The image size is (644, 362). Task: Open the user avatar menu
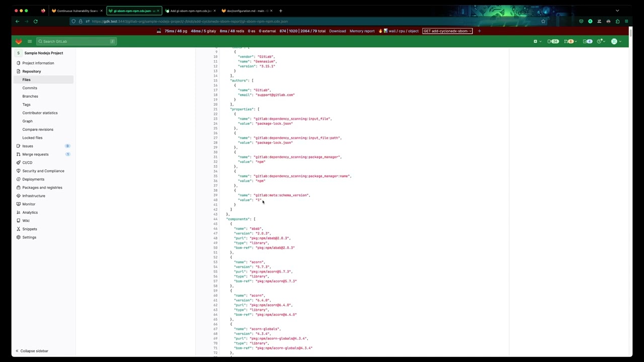tap(616, 41)
